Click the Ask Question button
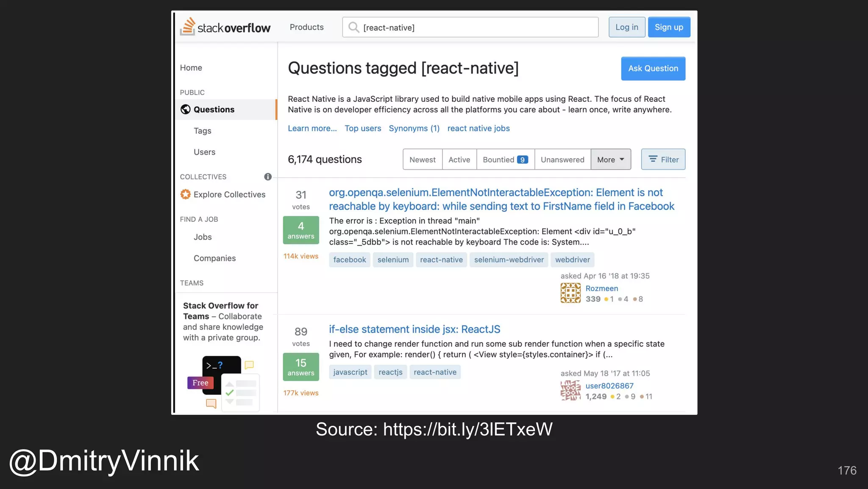 pyautogui.click(x=653, y=69)
